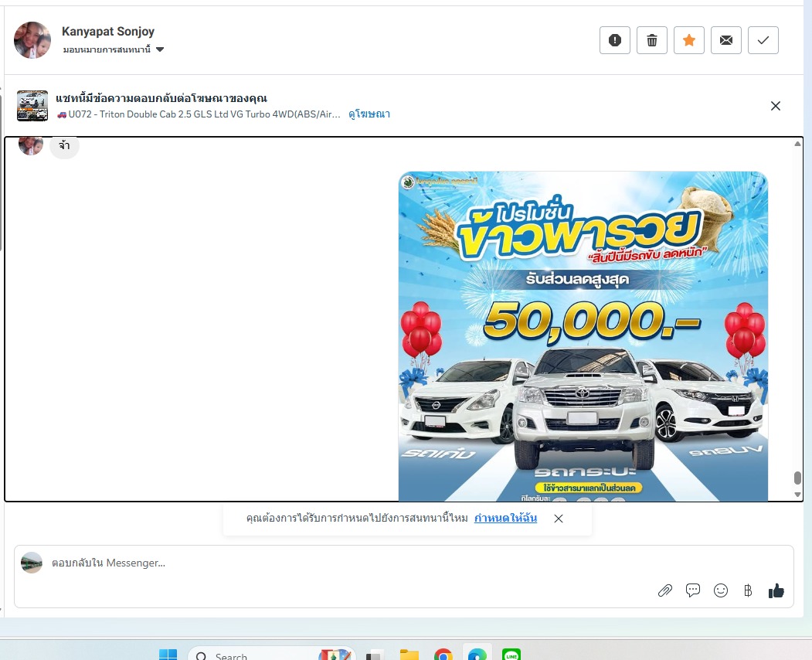The image size is (812, 660).
Task: Mark conversation unread with envelope icon
Action: (x=726, y=40)
